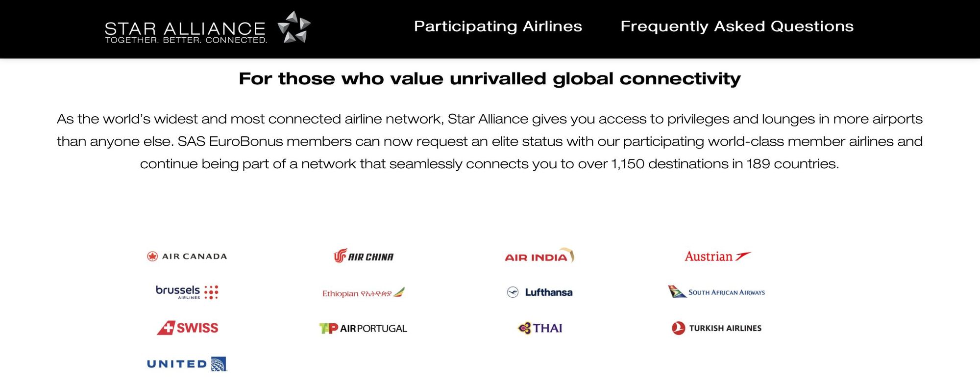980x389 pixels.
Task: Select the Air Canada logo
Action: coord(187,256)
